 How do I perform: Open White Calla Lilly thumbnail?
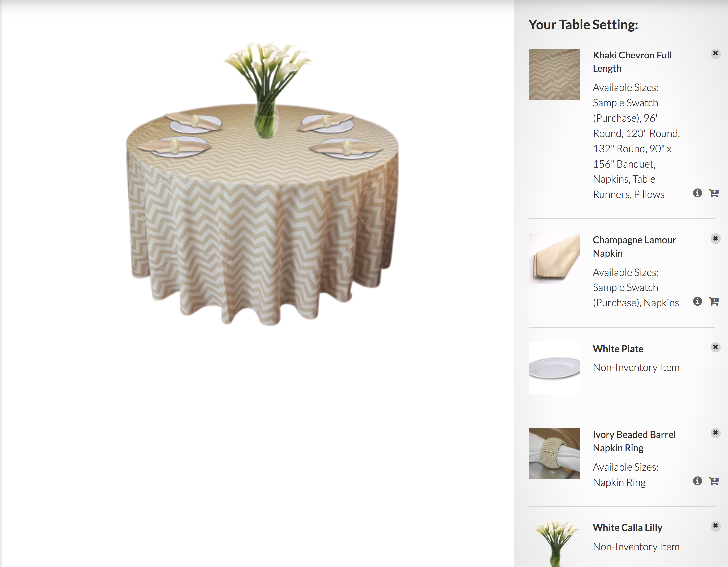point(554,544)
